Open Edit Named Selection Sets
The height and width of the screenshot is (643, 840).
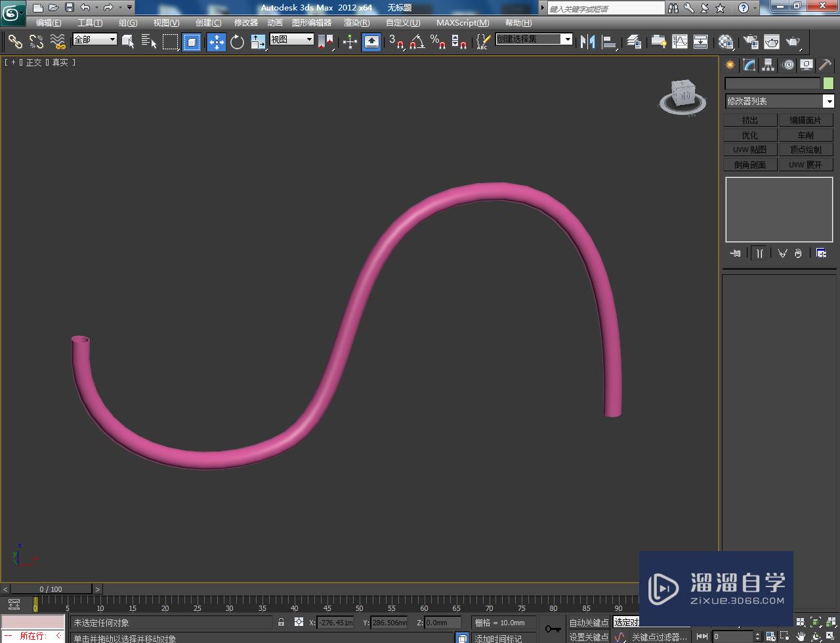[482, 41]
